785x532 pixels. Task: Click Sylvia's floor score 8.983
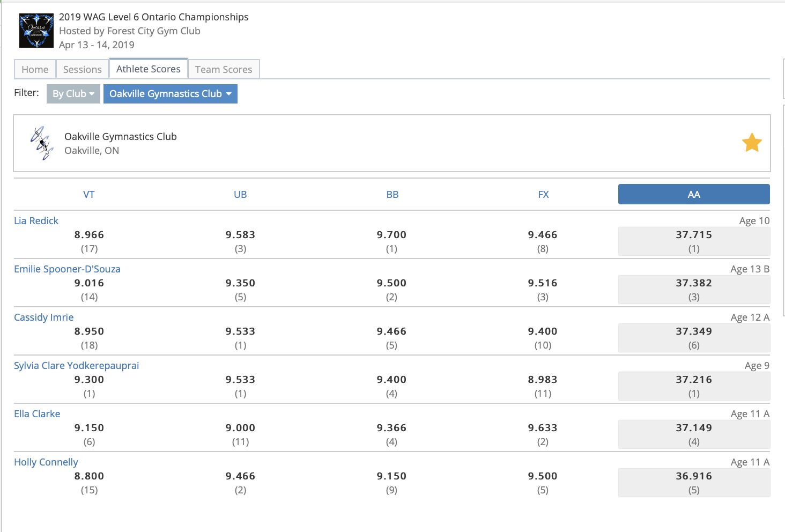pyautogui.click(x=543, y=380)
